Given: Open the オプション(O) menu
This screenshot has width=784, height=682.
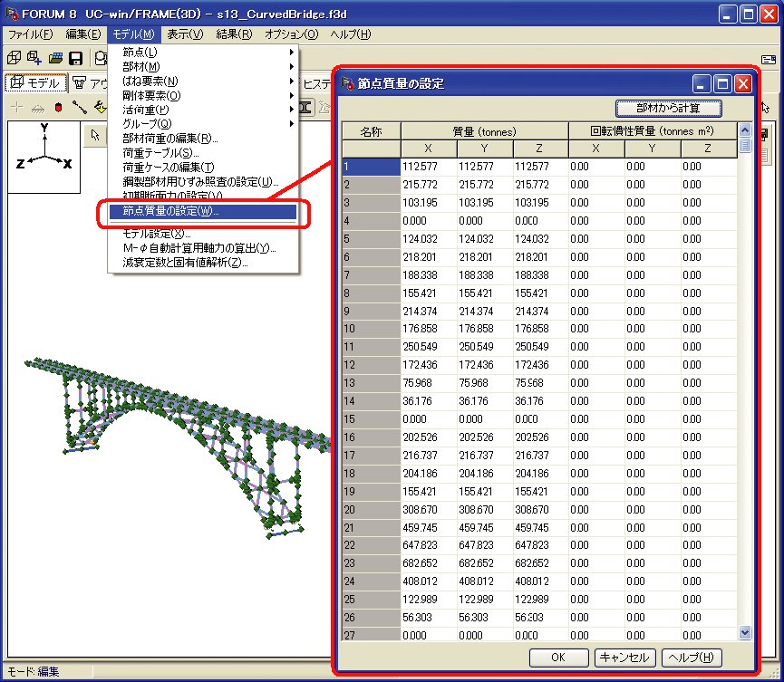Looking at the screenshot, I should [292, 34].
